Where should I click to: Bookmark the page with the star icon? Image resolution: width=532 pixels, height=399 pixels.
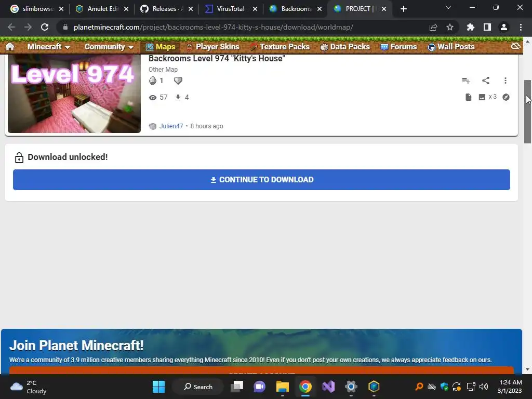click(450, 27)
